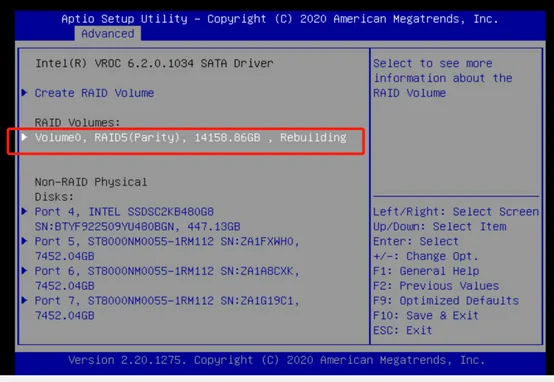Click Up/Down: Select Item hint
The width and height of the screenshot is (554, 382).
[x=440, y=227]
